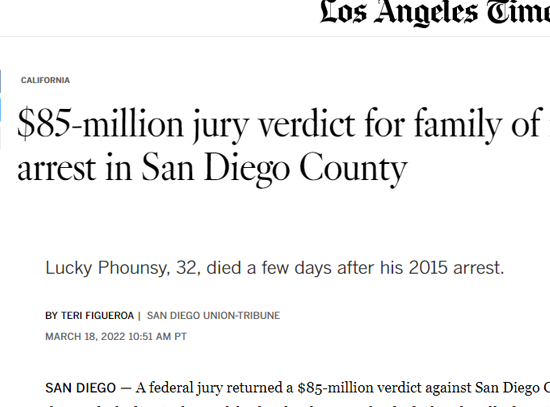Click the word "County" in the headline

[353, 169]
